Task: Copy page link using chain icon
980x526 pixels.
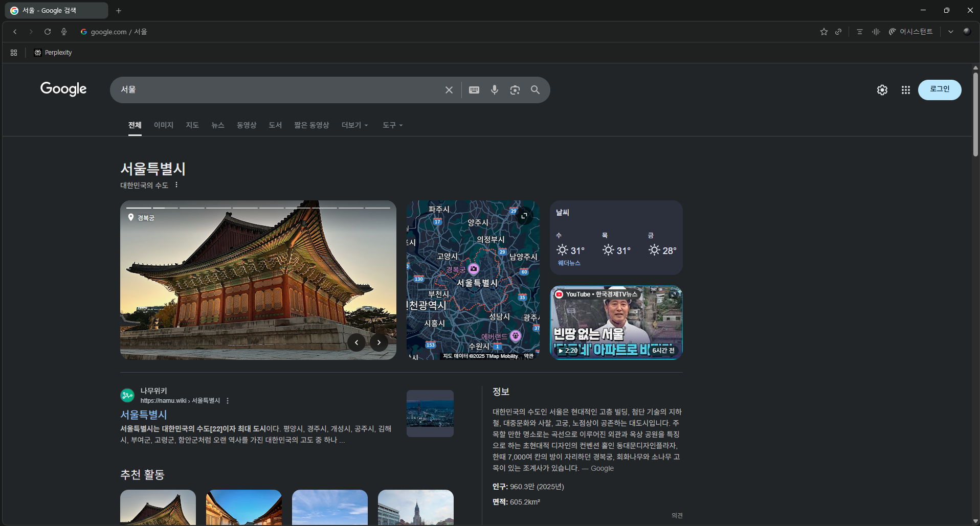Action: click(x=838, y=32)
